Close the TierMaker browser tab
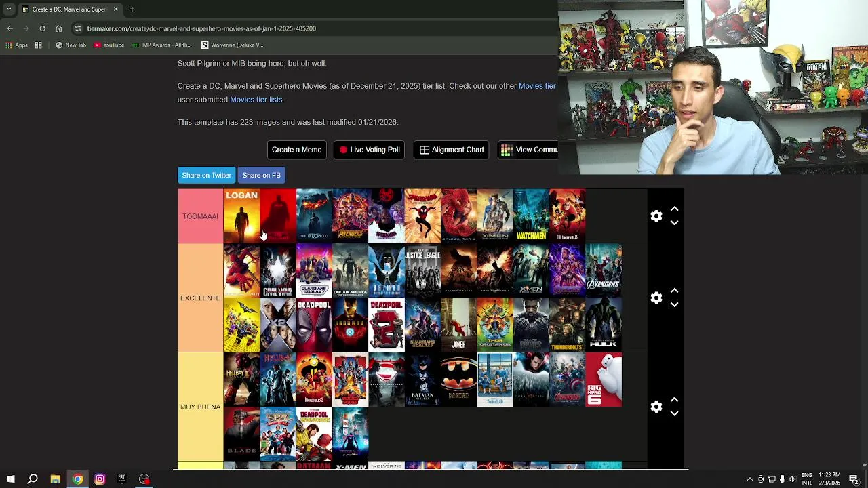Image resolution: width=868 pixels, height=488 pixels. (x=115, y=9)
